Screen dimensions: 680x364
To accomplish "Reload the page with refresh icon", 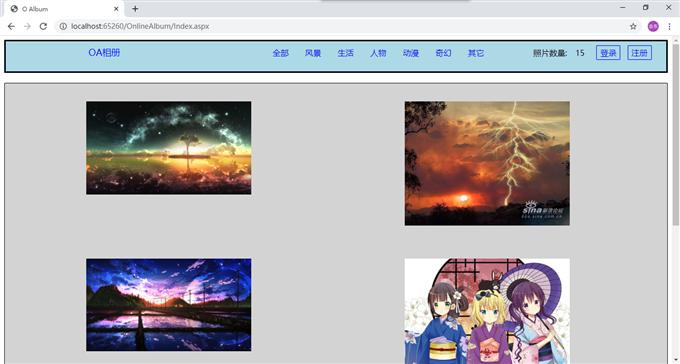I will point(43,26).
